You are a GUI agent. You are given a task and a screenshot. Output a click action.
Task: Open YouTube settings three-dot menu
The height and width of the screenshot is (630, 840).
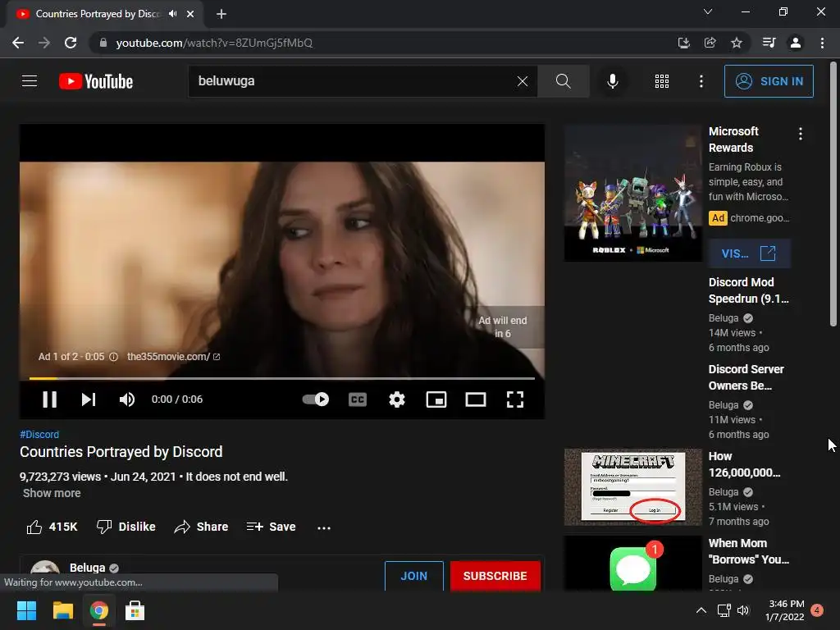click(701, 81)
